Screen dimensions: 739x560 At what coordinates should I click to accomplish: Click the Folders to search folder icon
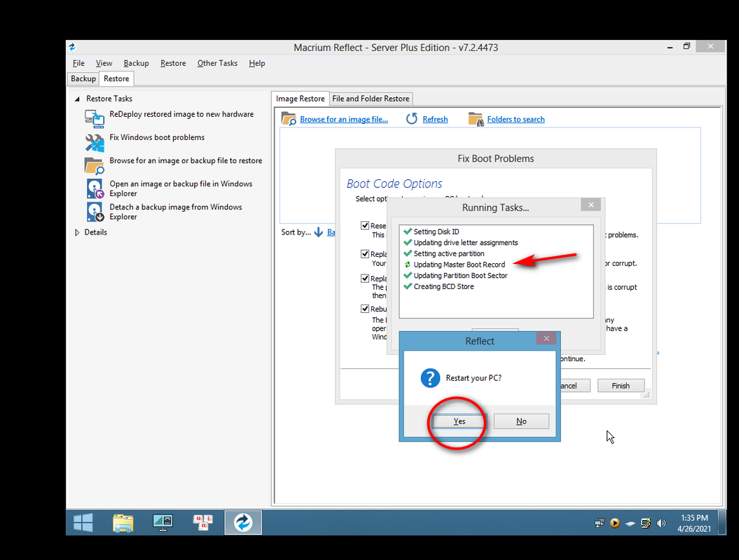(x=476, y=119)
